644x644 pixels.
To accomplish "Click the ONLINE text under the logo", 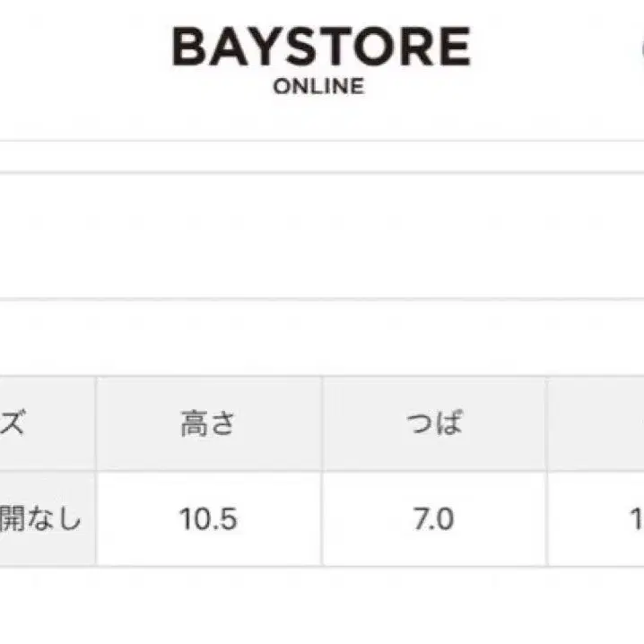I will point(318,86).
